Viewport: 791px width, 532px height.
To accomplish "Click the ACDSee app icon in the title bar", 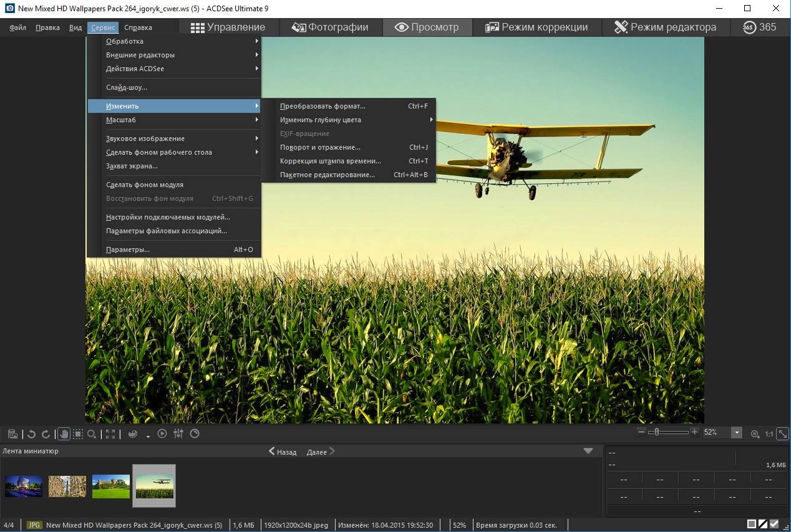I will 9,9.
